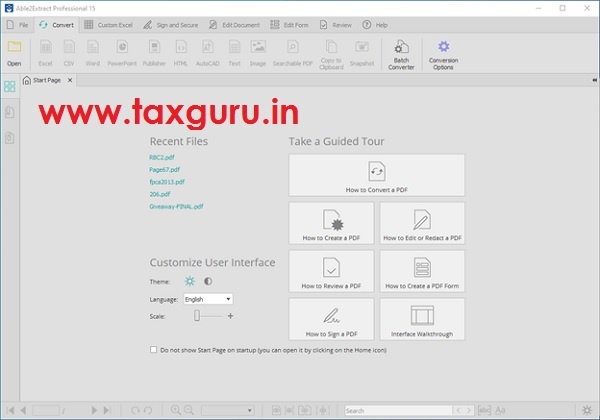Image resolution: width=600 pixels, height=420 pixels.
Task: Click the Scale slider handle
Action: pyautogui.click(x=197, y=316)
